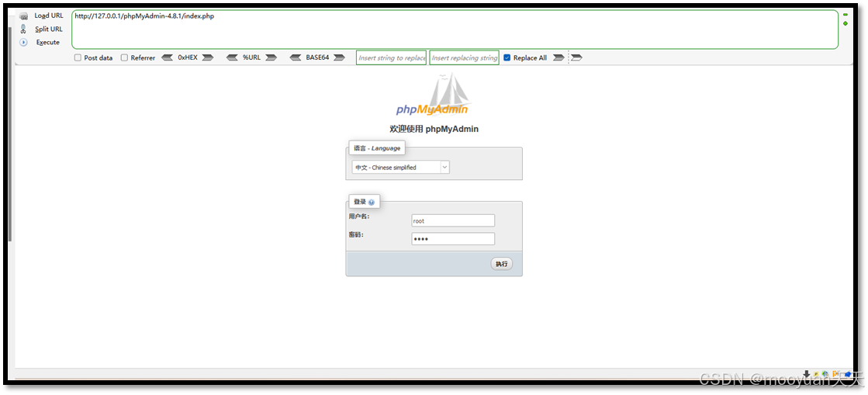Focus the 'Insert replacing string' field

(x=464, y=57)
